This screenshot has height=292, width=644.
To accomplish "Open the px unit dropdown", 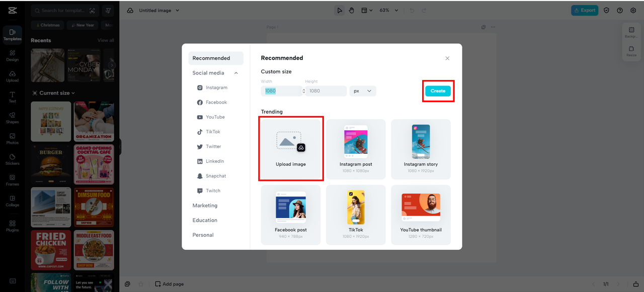I will [363, 91].
